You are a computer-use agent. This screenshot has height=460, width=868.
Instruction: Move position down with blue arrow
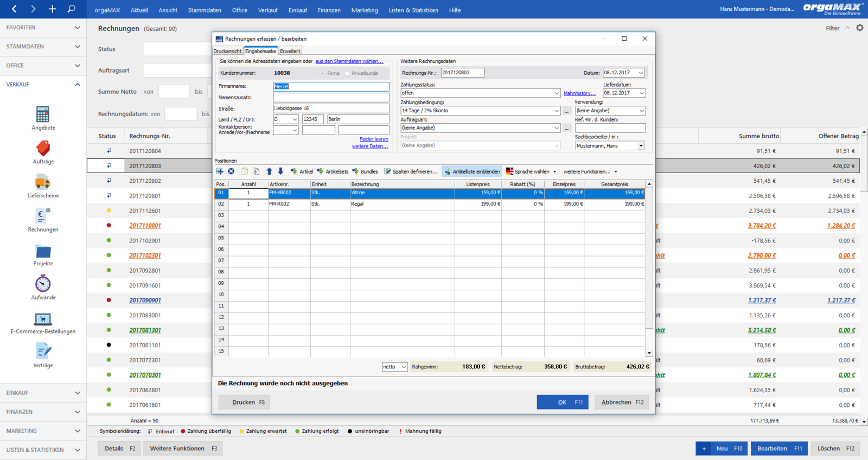[x=280, y=171]
